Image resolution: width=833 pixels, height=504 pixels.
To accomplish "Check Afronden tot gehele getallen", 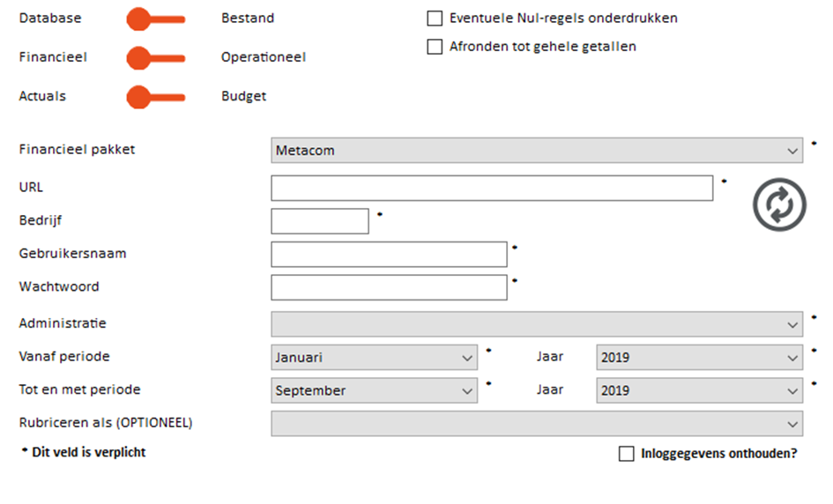I will 435,47.
